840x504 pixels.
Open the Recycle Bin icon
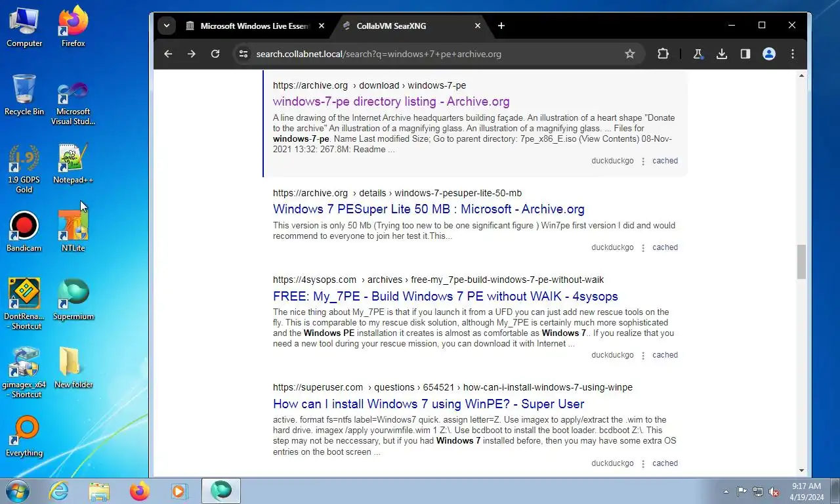[x=24, y=96]
